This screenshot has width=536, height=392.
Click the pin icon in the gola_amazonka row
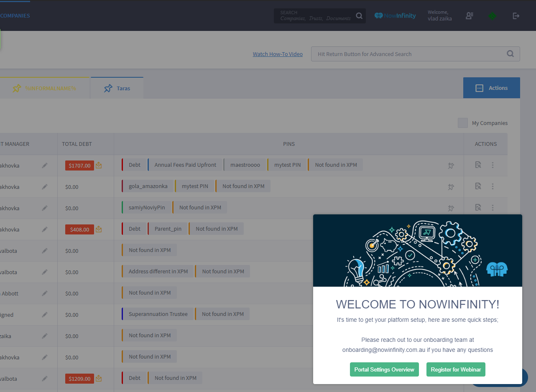point(451,187)
